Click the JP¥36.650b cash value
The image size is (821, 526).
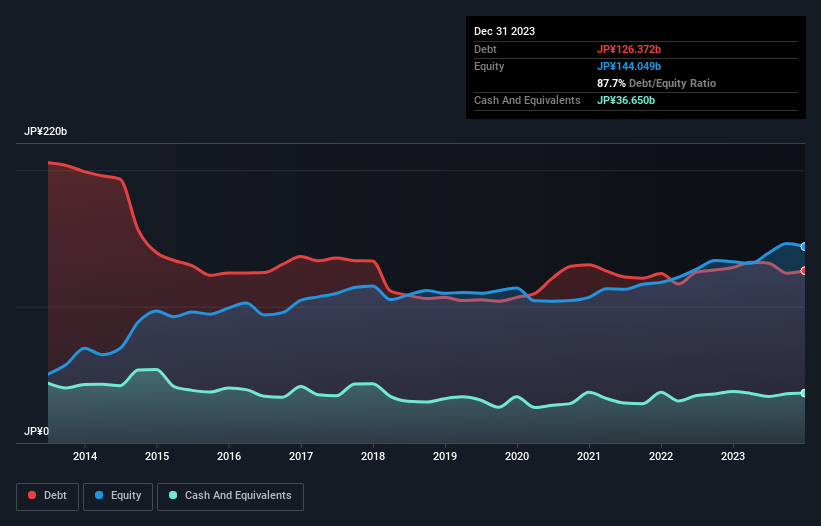626,100
